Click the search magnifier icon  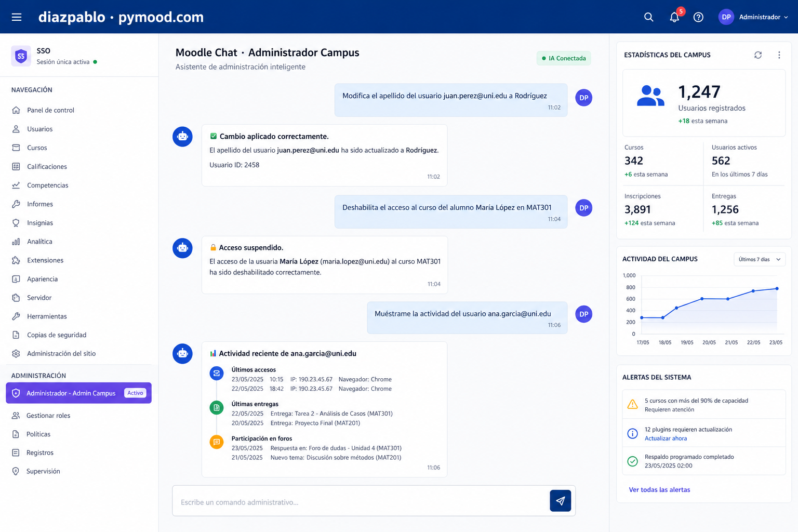tap(648, 17)
